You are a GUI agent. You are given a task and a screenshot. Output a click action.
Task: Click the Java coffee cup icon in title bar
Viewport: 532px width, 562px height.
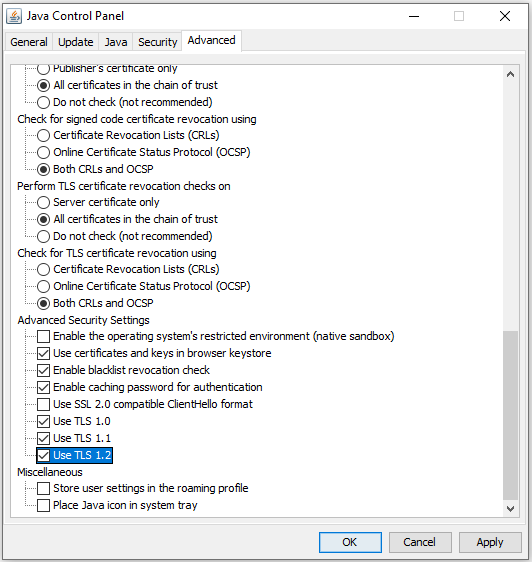(x=14, y=16)
